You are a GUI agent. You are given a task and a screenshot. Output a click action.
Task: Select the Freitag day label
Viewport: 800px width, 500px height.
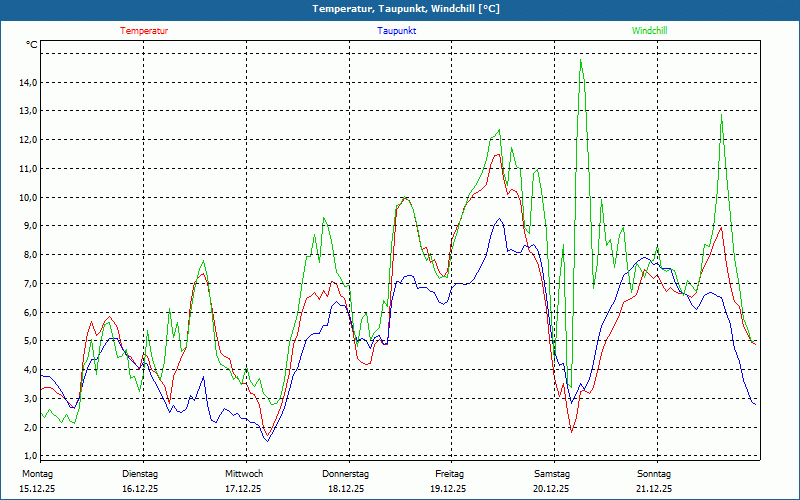pyautogui.click(x=450, y=474)
